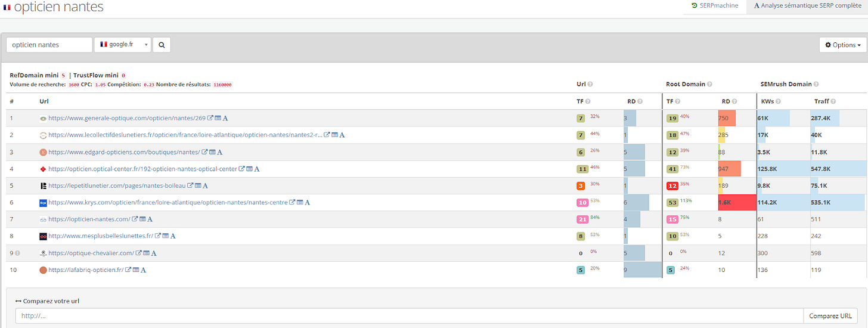The width and height of the screenshot is (868, 328).
Task: Run semantic A analysis on lafabriq-opticien.fr
Action: (x=143, y=270)
